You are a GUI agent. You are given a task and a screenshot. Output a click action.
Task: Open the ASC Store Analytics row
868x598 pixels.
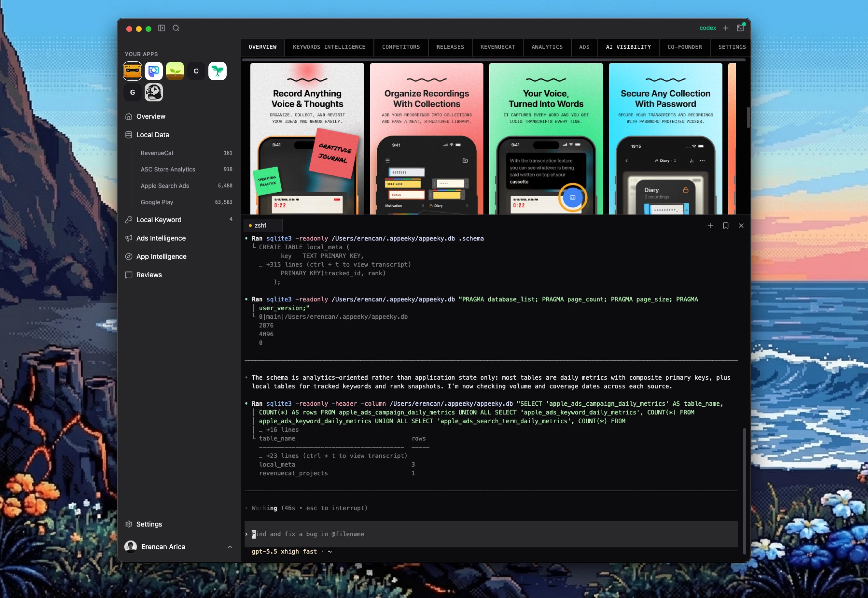pos(186,169)
